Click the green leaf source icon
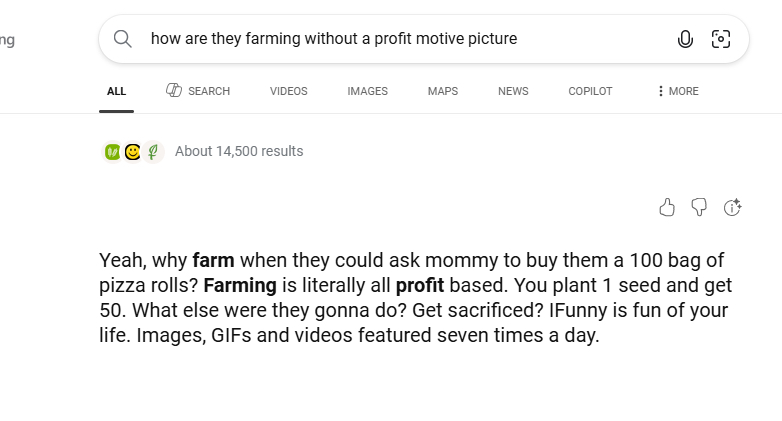782x421 pixels. pos(113,152)
